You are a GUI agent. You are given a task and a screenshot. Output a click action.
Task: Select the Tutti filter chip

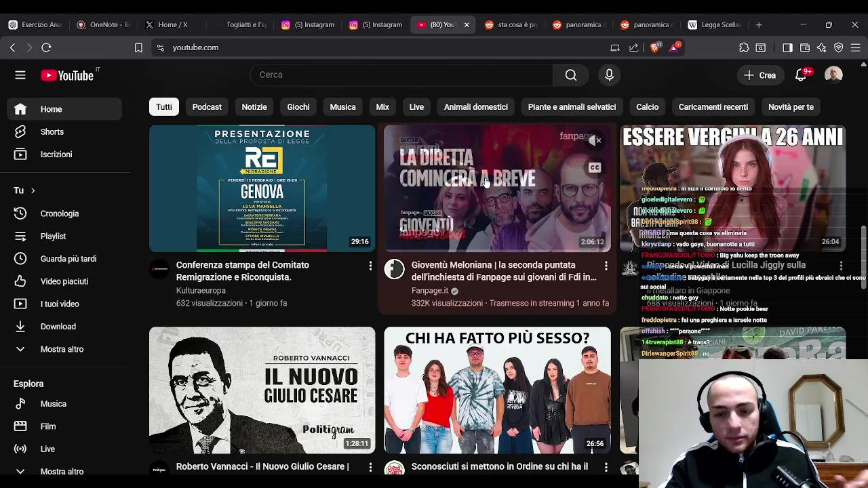(164, 107)
